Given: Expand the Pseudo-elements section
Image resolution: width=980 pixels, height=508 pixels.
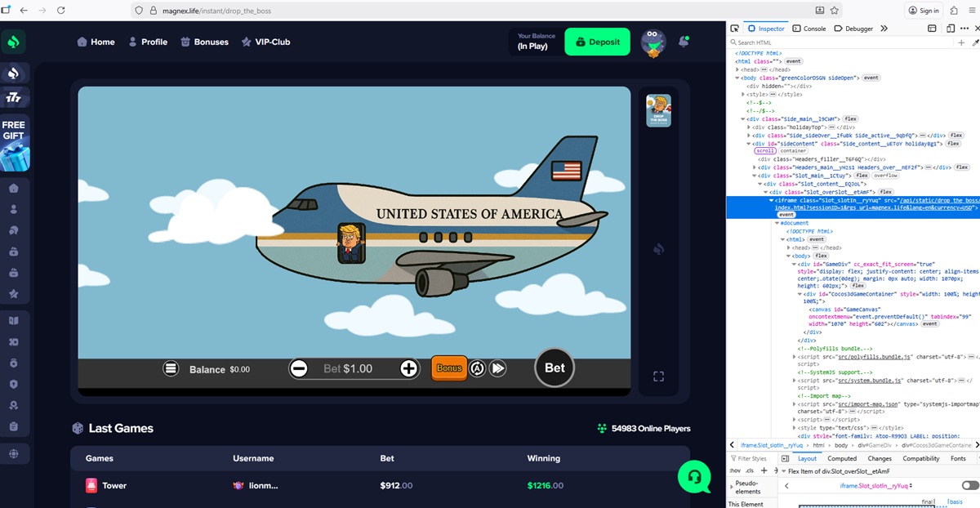Looking at the screenshot, I should click(x=731, y=486).
